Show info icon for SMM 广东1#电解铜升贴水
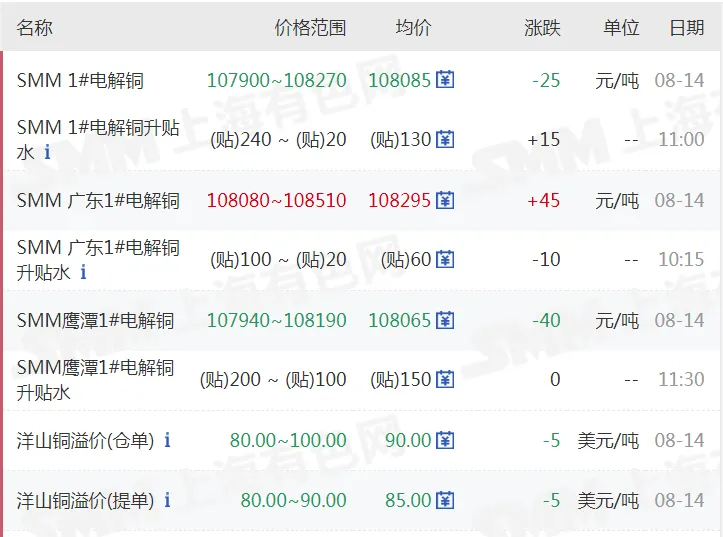Screen dimensions: 723x537 click(83, 272)
